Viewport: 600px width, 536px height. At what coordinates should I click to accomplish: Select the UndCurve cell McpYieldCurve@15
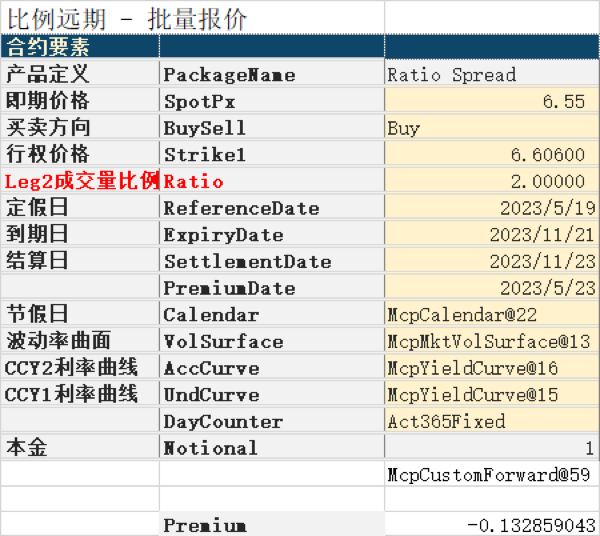pyautogui.click(x=491, y=395)
